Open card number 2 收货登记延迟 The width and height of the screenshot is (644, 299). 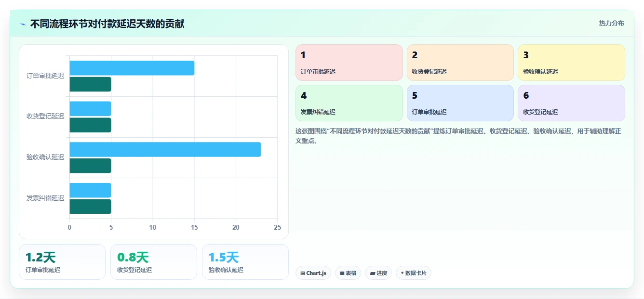[x=460, y=63]
